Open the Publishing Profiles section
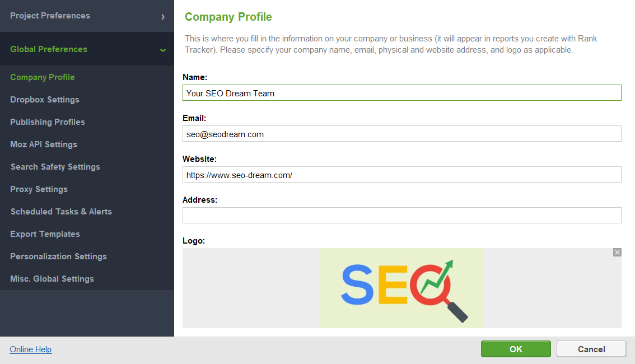The height and width of the screenshot is (364, 635). point(48,122)
